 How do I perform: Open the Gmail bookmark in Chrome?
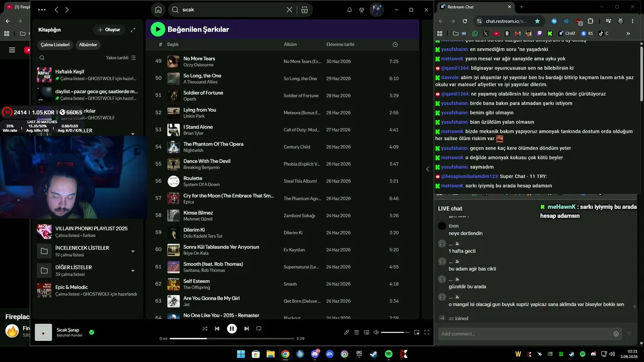[x=518, y=34]
